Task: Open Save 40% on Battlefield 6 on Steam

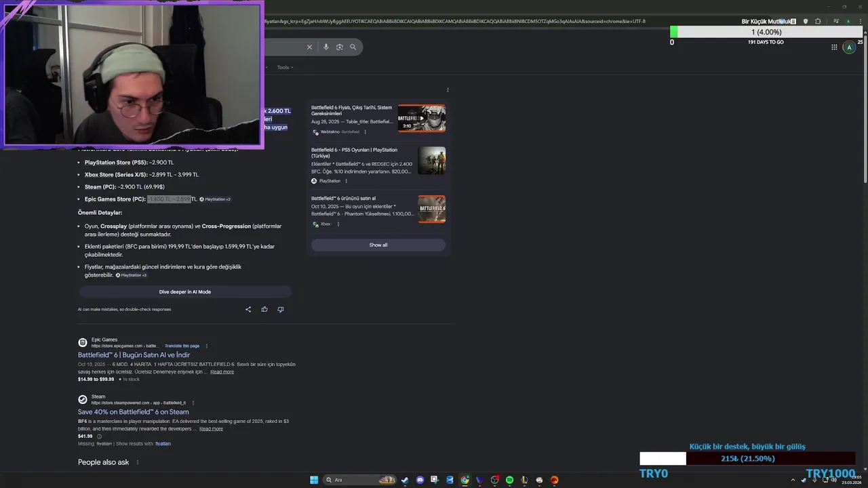Action: pyautogui.click(x=133, y=412)
